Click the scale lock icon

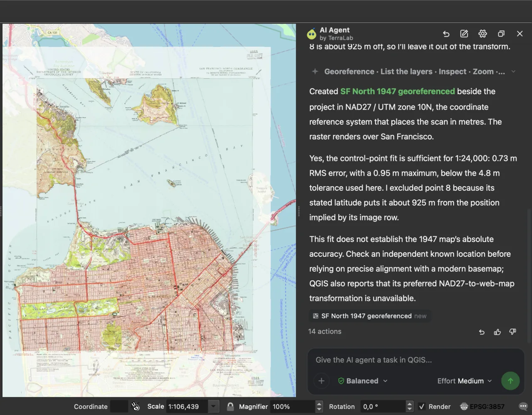tap(230, 407)
